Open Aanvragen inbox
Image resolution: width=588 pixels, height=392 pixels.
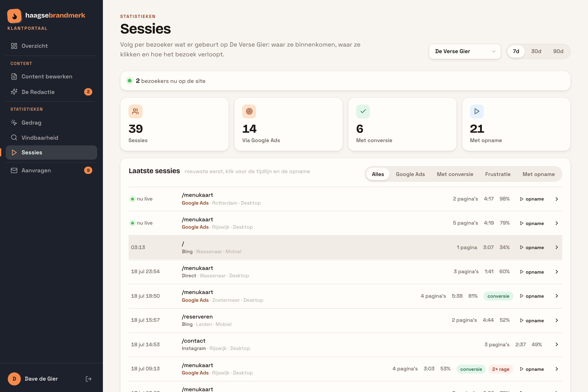pyautogui.click(x=51, y=170)
